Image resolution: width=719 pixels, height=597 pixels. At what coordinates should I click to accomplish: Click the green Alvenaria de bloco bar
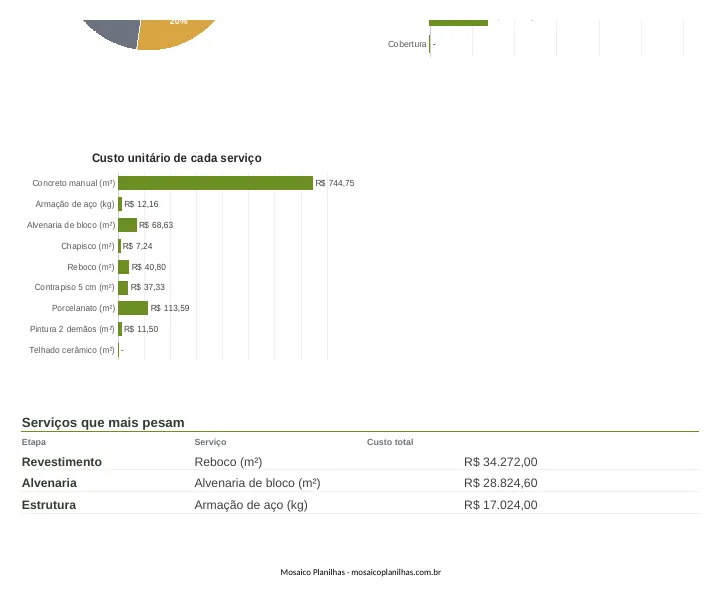coord(127,225)
